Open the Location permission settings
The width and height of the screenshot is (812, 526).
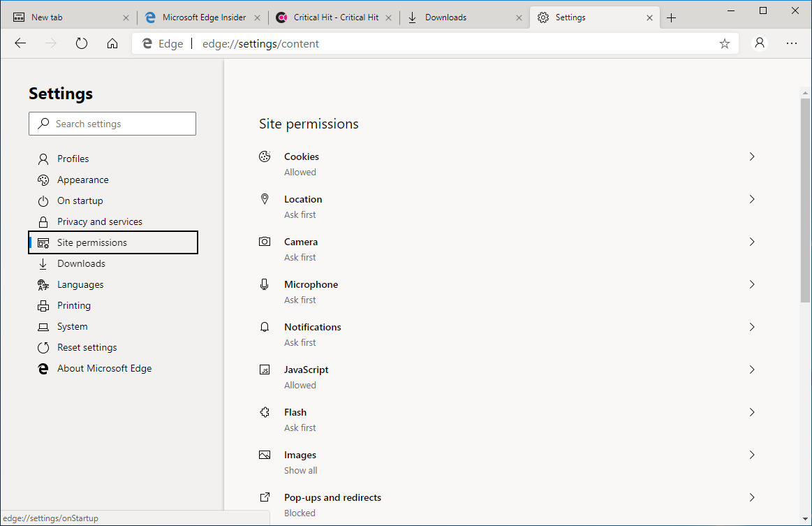pyautogui.click(x=303, y=200)
